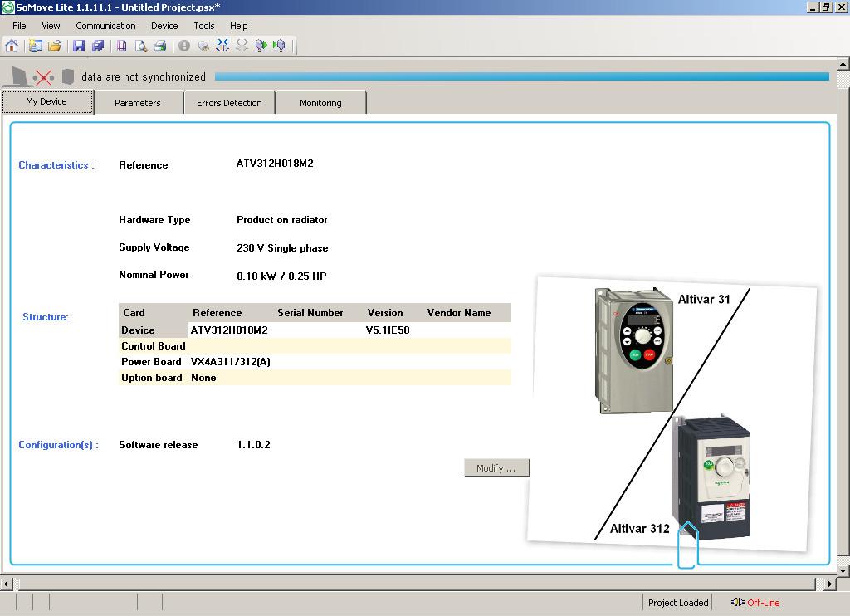Click the horizontal scrollbar right arrow

[830, 584]
